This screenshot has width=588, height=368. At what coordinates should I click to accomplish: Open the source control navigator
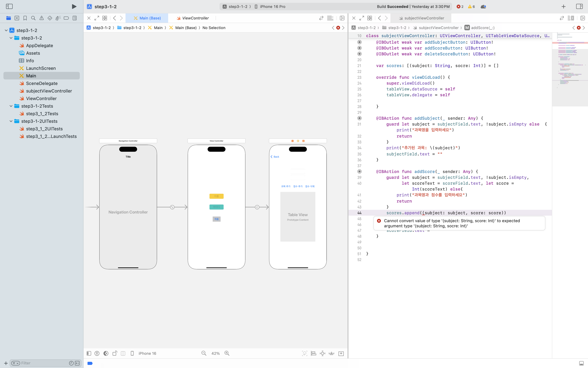[17, 18]
